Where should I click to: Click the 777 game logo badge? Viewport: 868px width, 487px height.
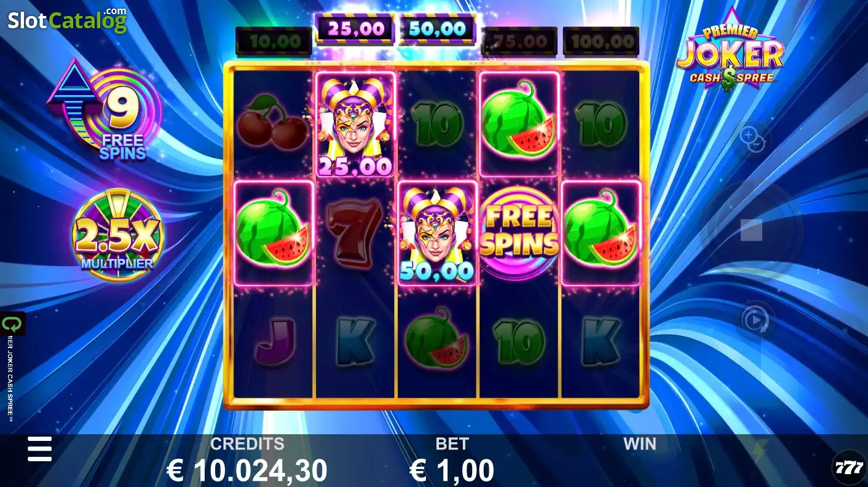coord(848,467)
